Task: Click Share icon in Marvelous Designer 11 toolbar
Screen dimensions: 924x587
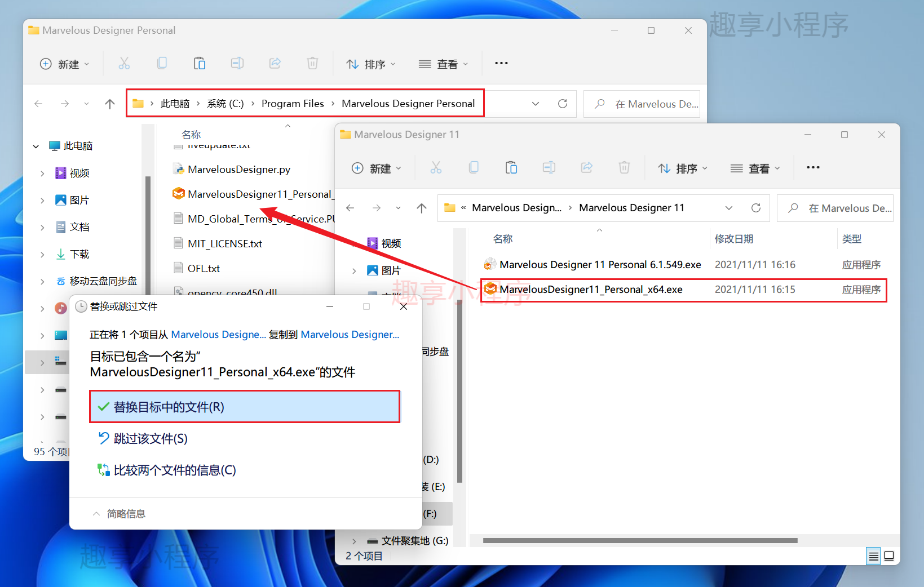Action: (587, 168)
